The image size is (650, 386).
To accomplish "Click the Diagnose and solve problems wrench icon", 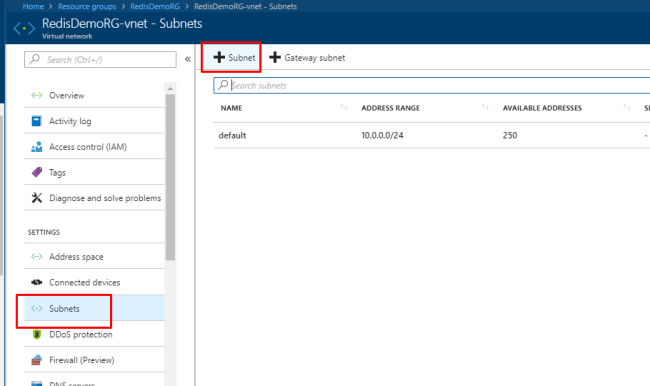I will coord(36,198).
